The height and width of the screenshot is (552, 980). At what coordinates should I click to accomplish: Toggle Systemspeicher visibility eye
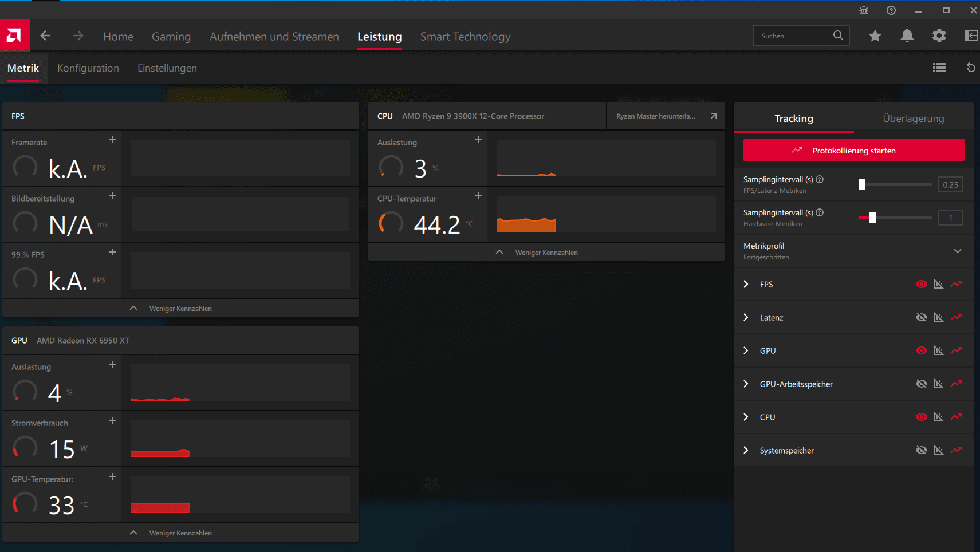tap(921, 450)
